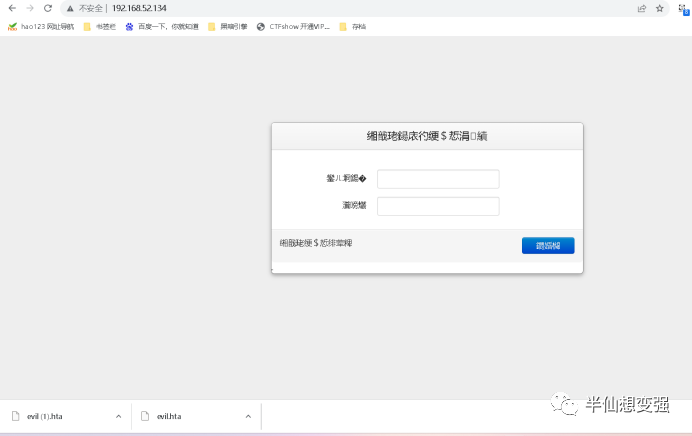This screenshot has width=692, height=436.
Task: Focus the first login input field
Action: (x=438, y=179)
